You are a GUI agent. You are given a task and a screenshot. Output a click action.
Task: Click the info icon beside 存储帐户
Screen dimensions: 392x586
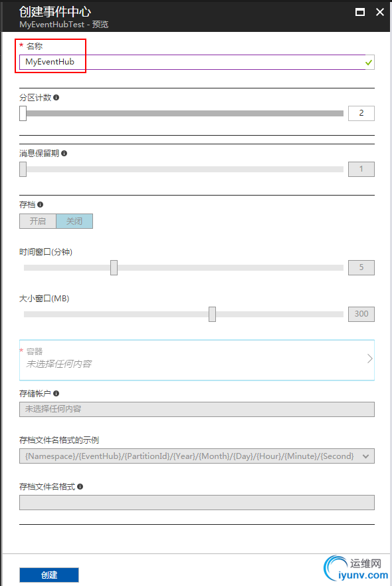tap(56, 394)
